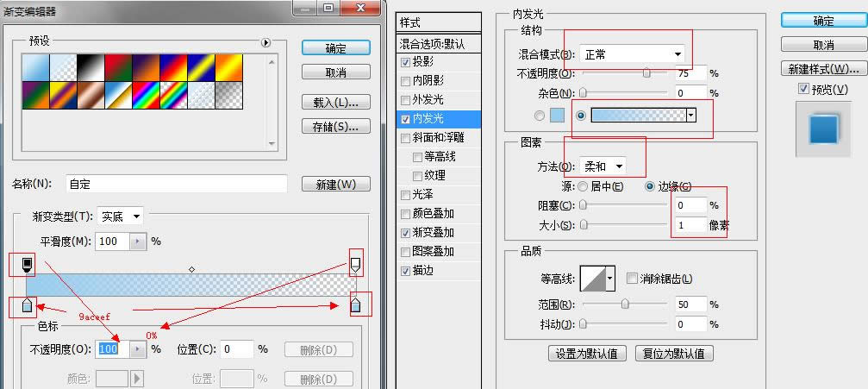Toggle the 预览 (Preview) checkbox

point(804,89)
